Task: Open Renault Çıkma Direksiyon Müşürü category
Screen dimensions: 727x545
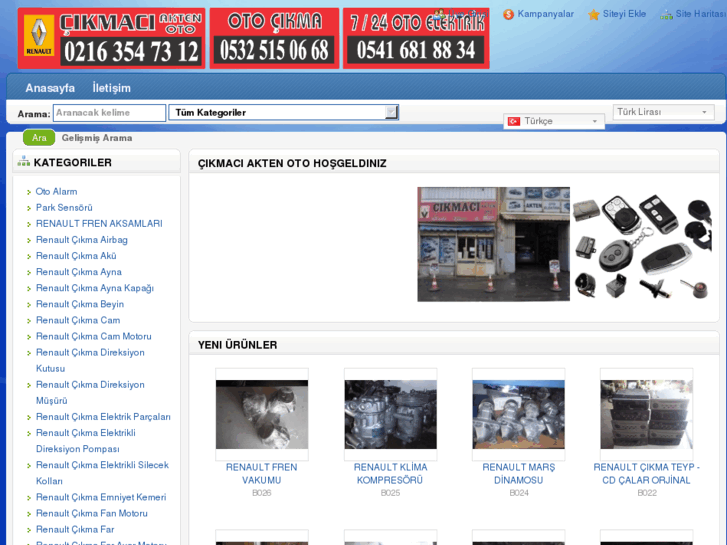Action: [90, 392]
